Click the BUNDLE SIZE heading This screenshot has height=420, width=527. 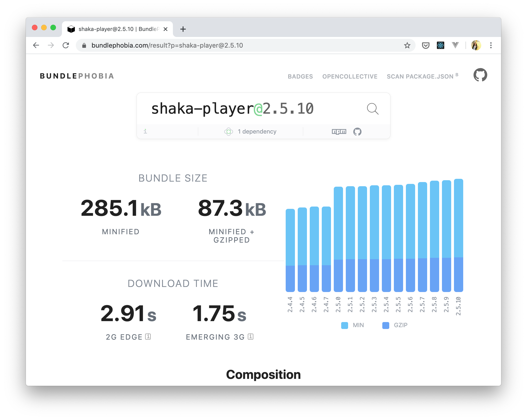[x=173, y=178]
